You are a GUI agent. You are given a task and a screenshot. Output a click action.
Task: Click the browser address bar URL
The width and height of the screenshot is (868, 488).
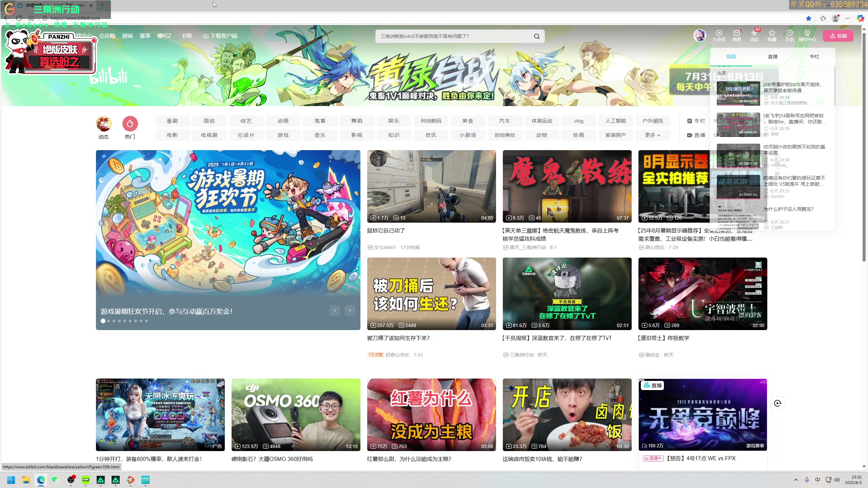pyautogui.click(x=75, y=18)
